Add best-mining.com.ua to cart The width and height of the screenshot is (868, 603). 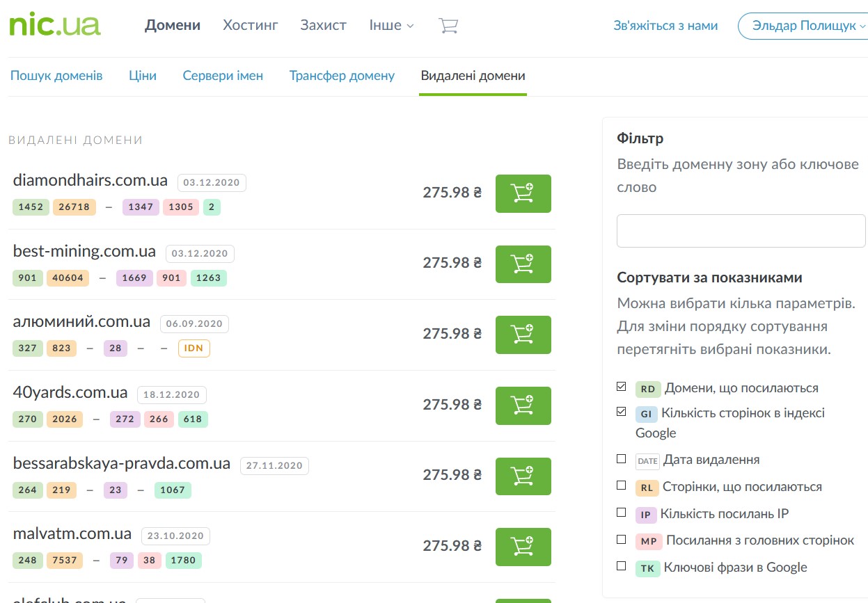coord(523,264)
